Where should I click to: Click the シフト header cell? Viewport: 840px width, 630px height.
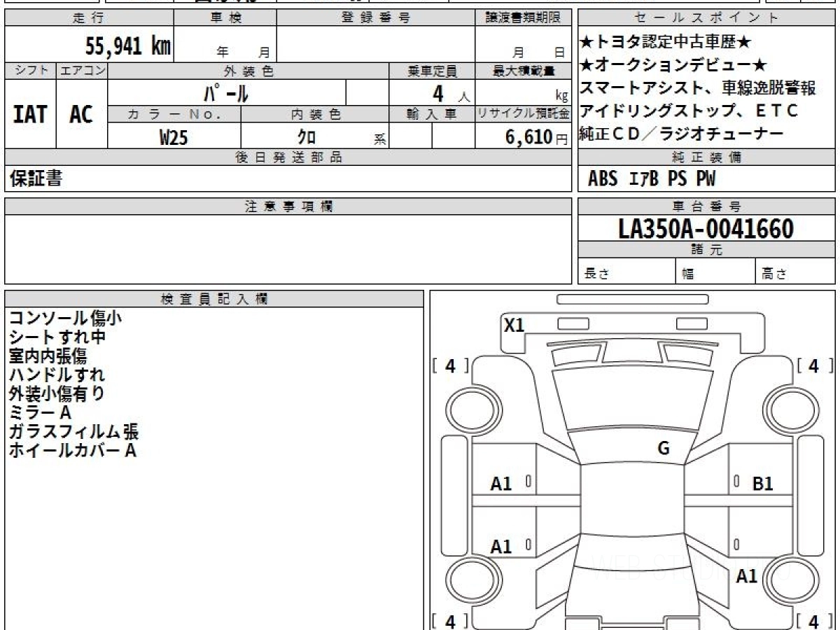[30, 71]
